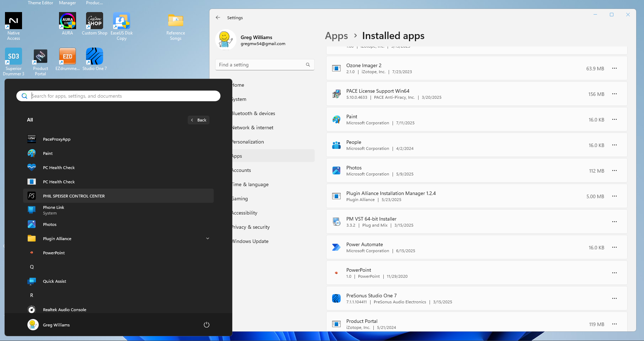Viewport: 644px width, 341px height.
Task: Open more options for Ozone Imager 2
Action: (x=614, y=68)
